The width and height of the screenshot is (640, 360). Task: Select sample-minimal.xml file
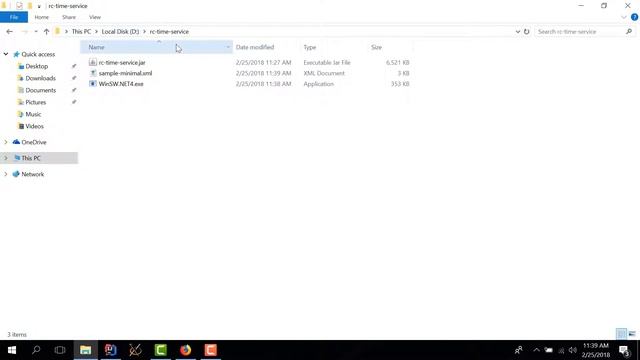coord(125,73)
